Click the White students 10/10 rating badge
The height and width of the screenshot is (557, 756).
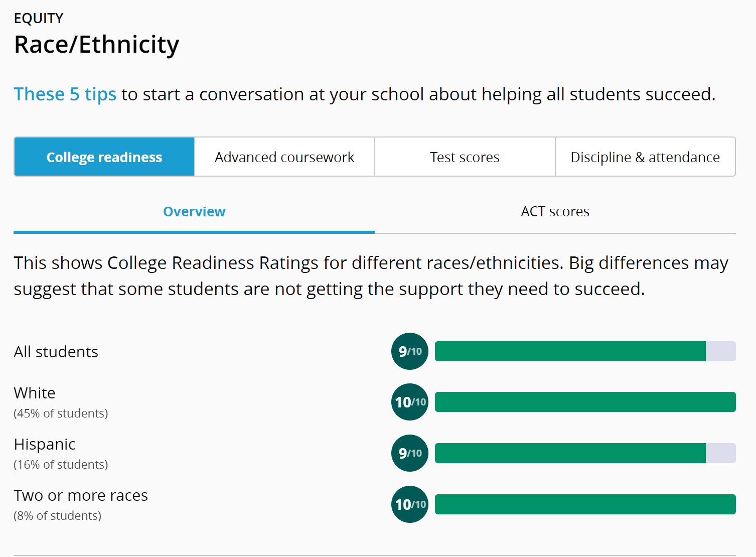pos(410,402)
